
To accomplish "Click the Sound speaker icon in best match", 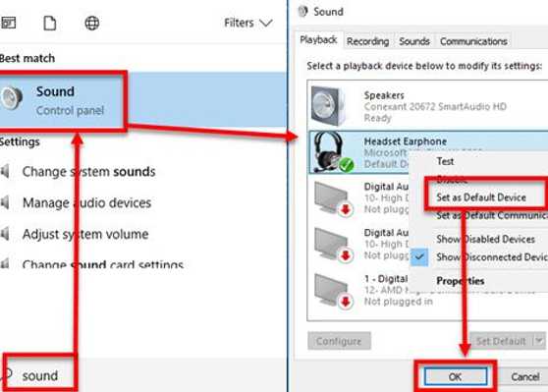I will pos(11,98).
